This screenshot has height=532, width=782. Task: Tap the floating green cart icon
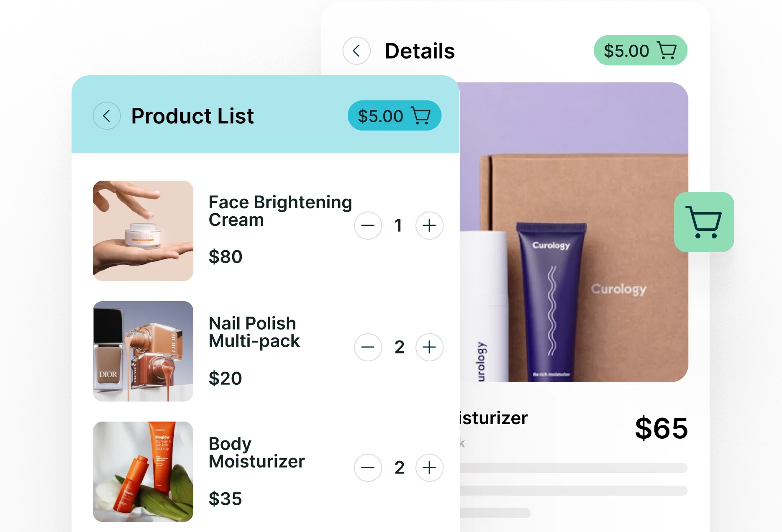(704, 222)
